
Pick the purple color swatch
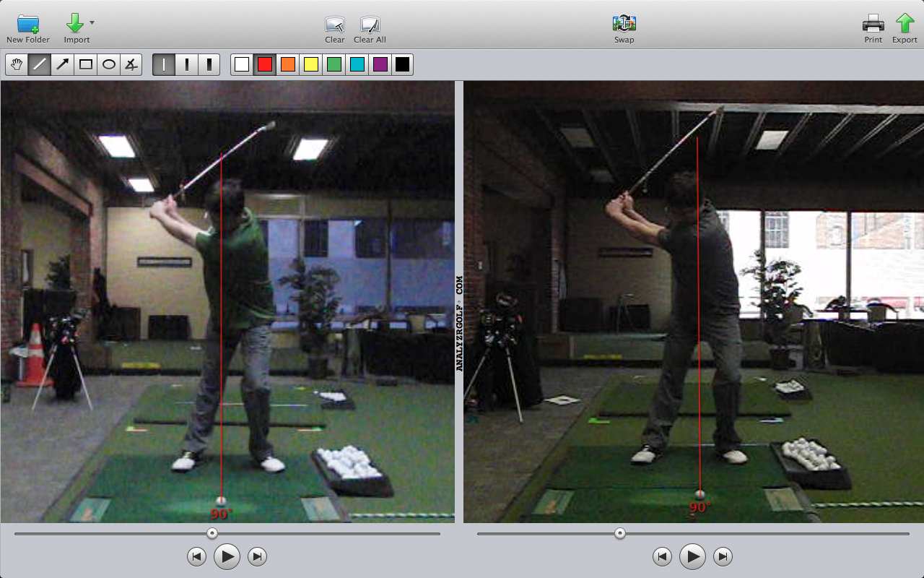380,65
